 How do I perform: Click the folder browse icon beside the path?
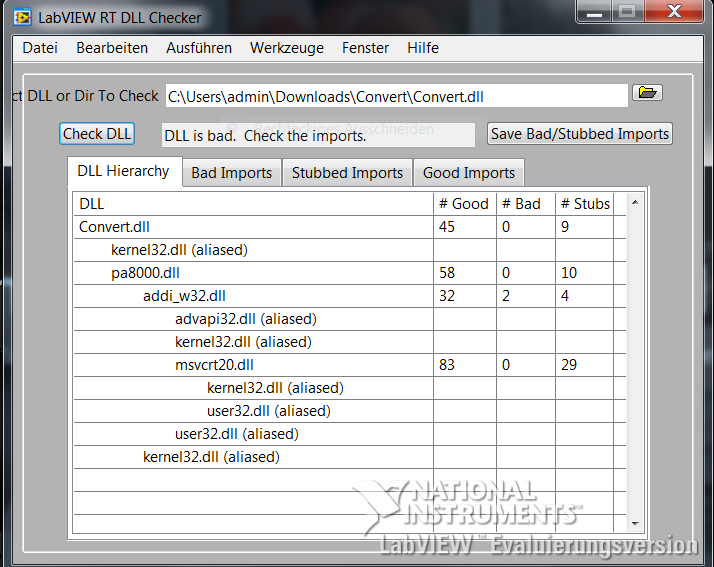click(x=647, y=93)
